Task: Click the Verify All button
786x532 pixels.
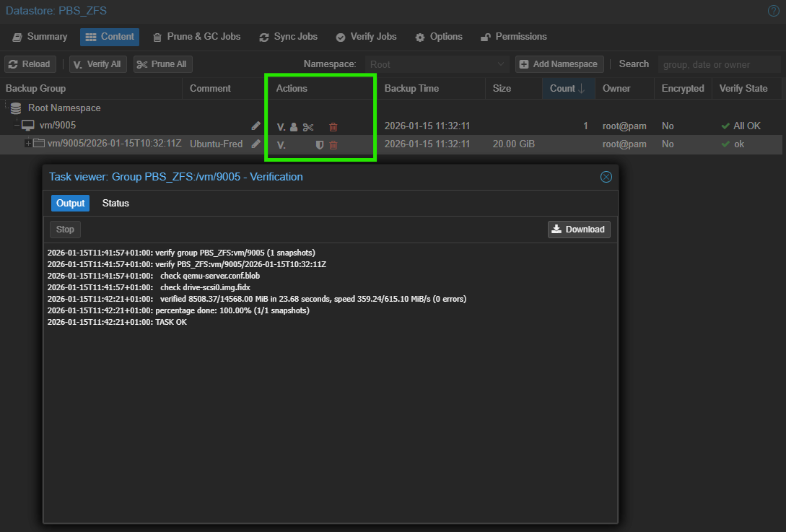Action: tap(97, 64)
